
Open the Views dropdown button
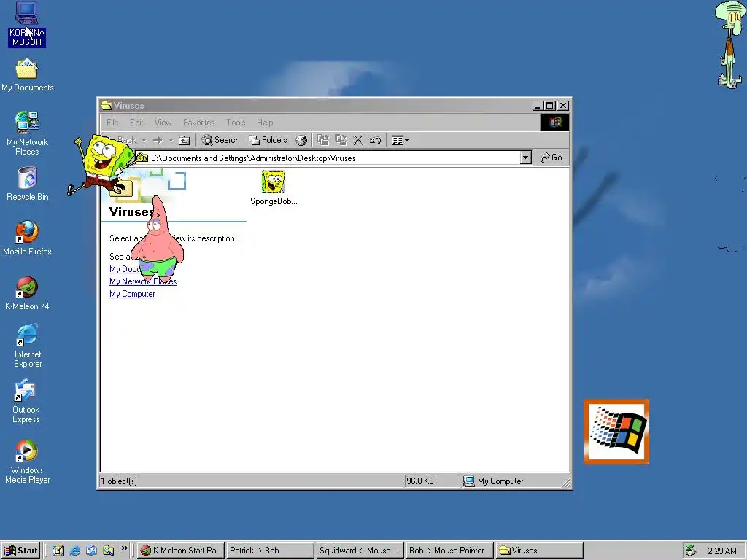coord(400,140)
